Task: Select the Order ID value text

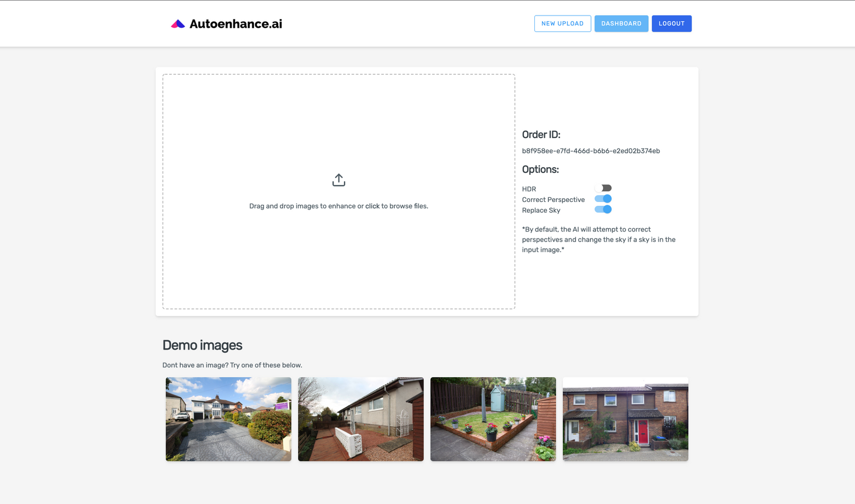Action: click(591, 151)
